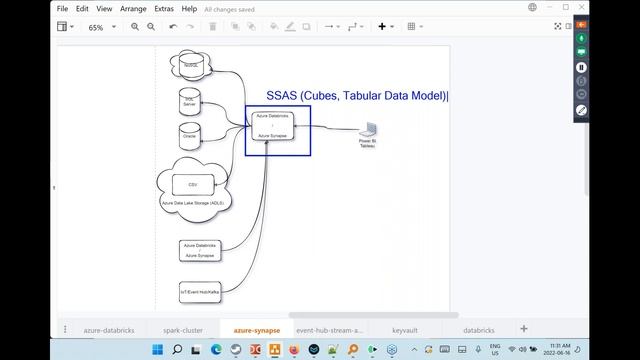Click the Table grid icon
The image size is (640, 360).
pos(411,27)
